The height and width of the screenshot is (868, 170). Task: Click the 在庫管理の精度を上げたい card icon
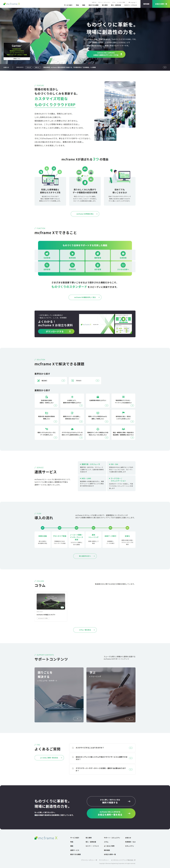[x=98, y=397]
